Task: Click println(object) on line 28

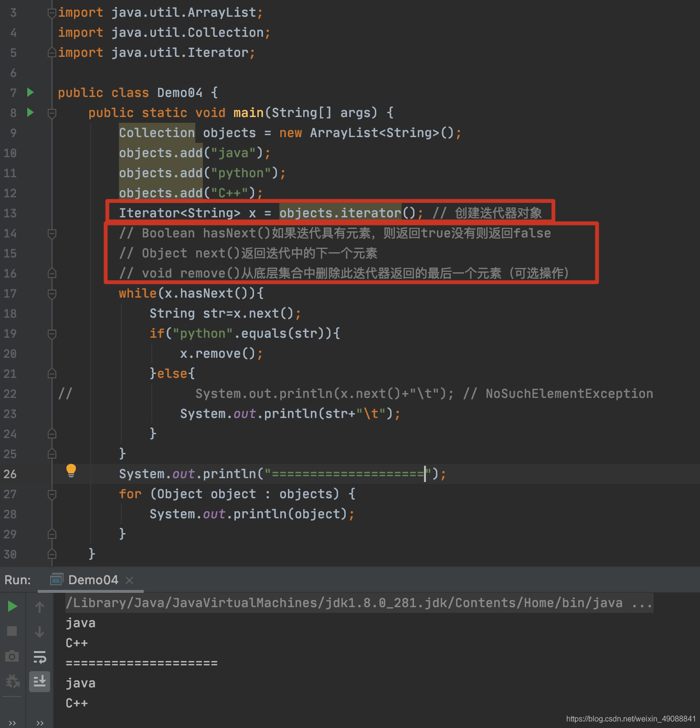Action: click(x=290, y=514)
